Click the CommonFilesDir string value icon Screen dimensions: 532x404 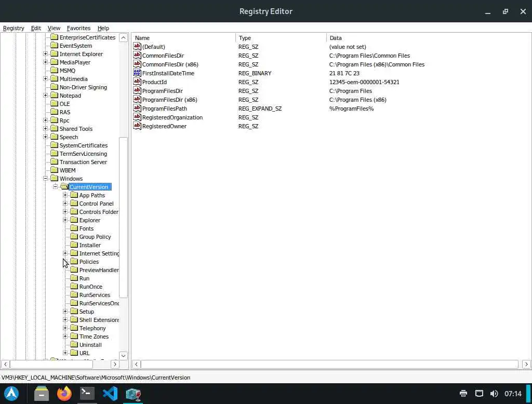tap(137, 55)
